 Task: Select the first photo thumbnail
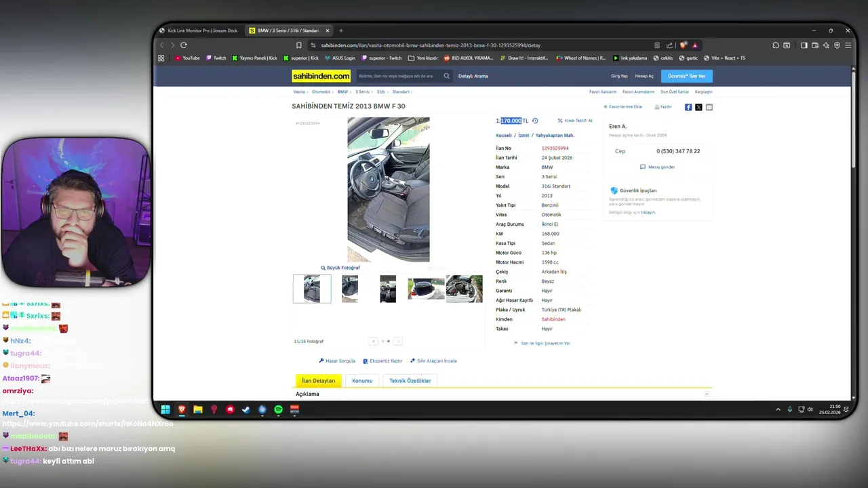pos(312,289)
